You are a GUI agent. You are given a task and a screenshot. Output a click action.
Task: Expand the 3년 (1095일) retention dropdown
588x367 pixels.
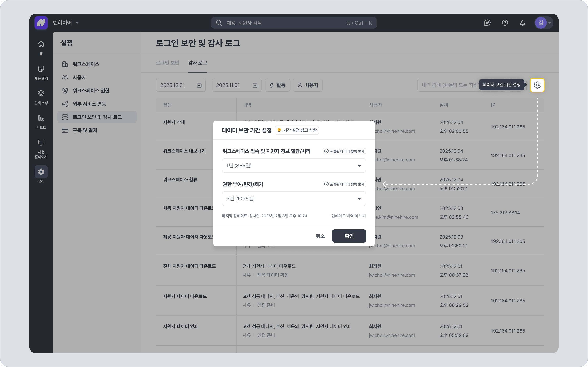pos(293,199)
